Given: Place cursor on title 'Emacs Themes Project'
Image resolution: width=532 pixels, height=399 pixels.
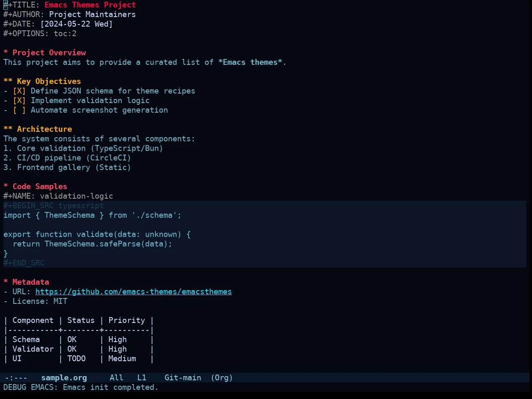Looking at the screenshot, I should point(90,5).
